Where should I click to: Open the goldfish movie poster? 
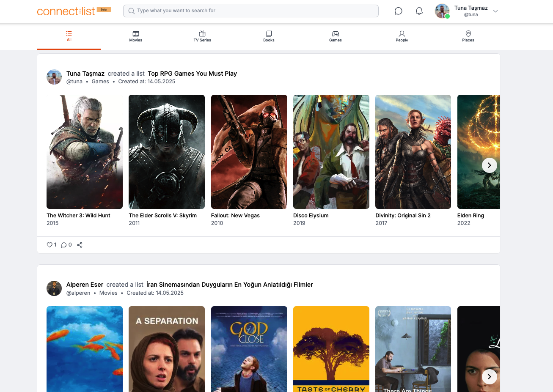(x=85, y=349)
